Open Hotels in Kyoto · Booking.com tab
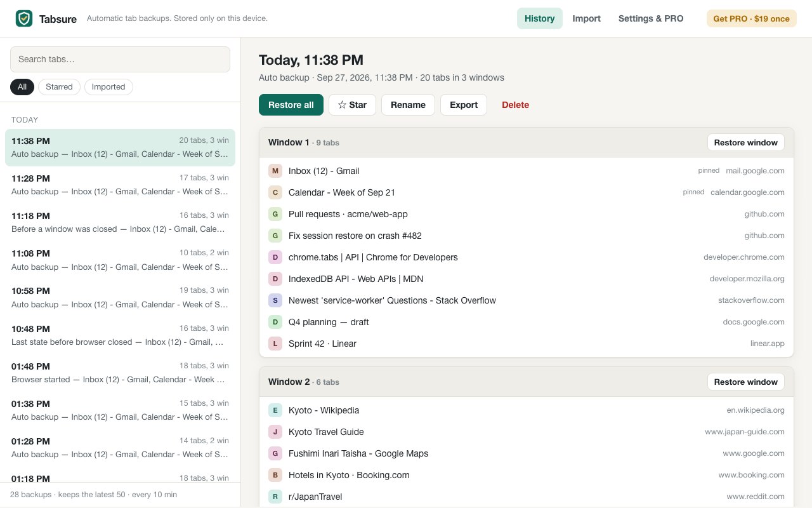 tap(349, 475)
